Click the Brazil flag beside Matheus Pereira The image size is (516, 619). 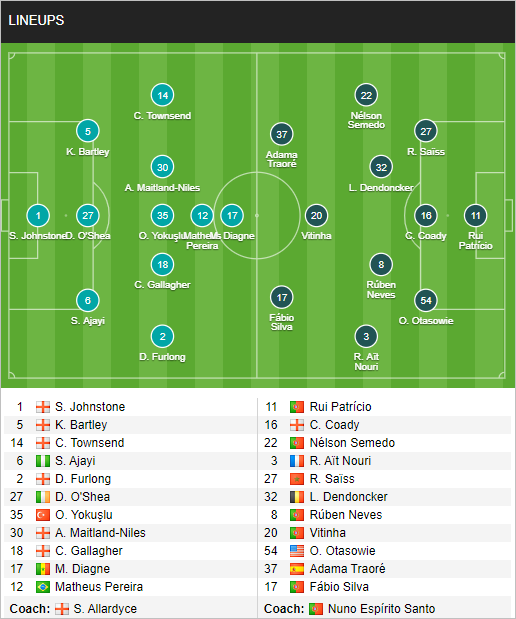[x=43, y=587]
